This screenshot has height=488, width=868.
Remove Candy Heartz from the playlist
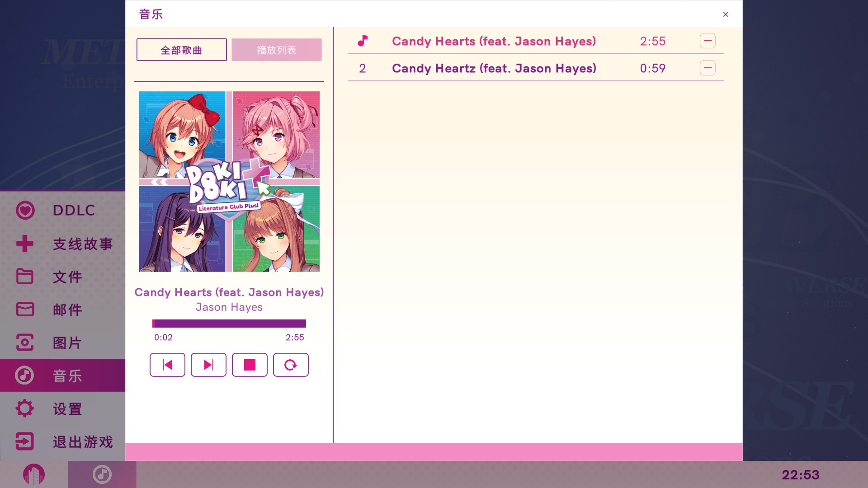(x=708, y=68)
